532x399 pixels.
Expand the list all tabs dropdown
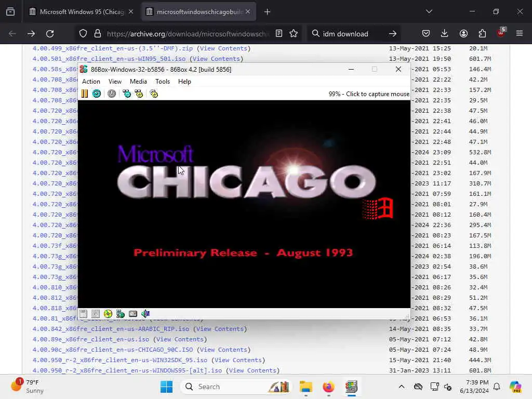click(429, 11)
